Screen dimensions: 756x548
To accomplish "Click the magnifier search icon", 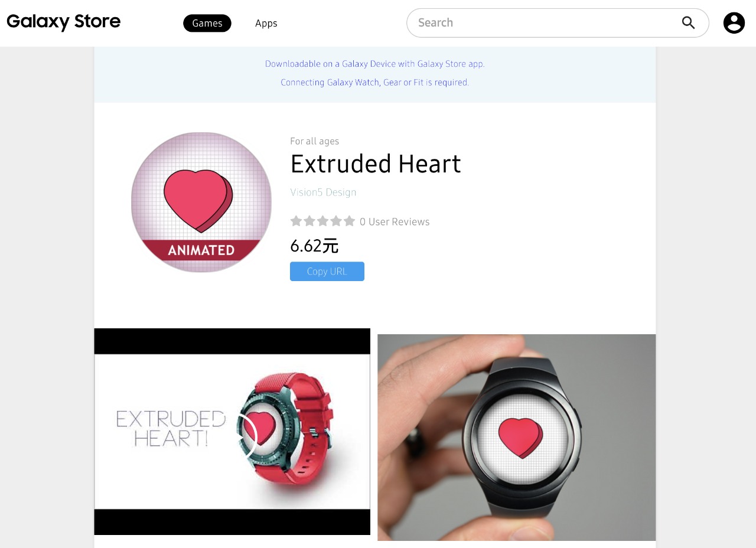I will pos(688,23).
